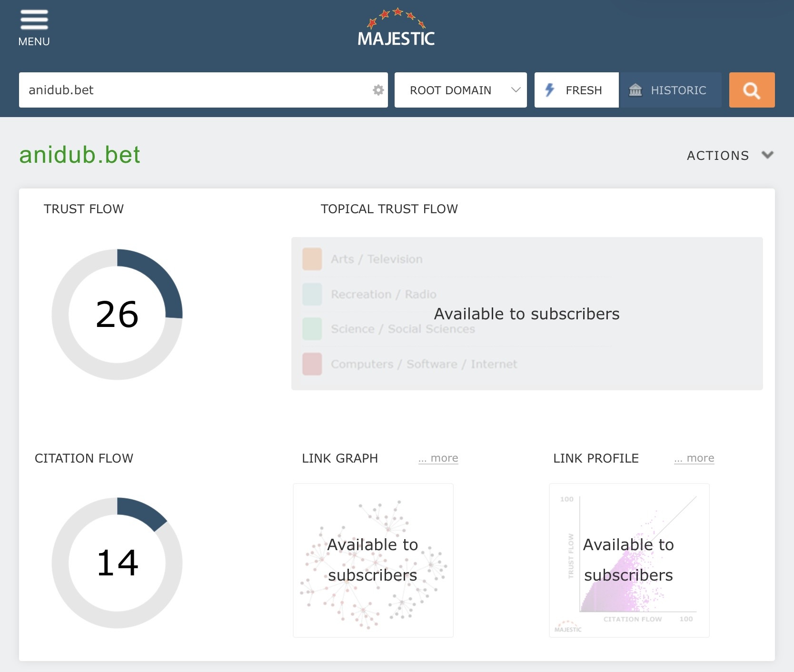
Task: Click the Trust Flow 26 donut chart
Action: [117, 315]
